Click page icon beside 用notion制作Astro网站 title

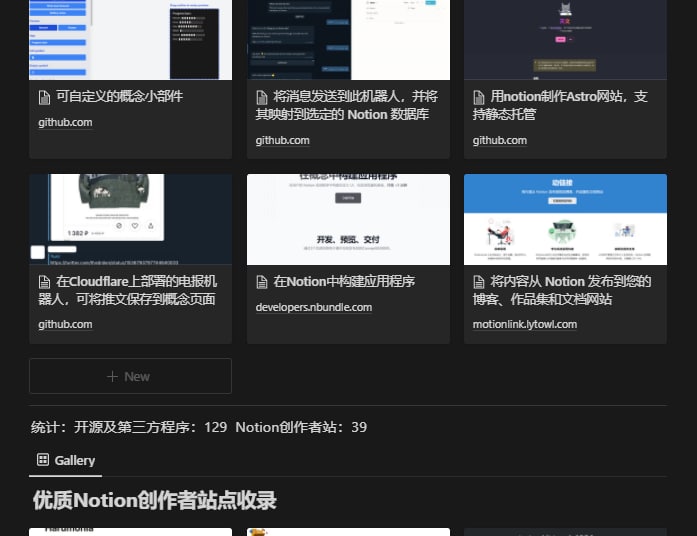pos(479,97)
